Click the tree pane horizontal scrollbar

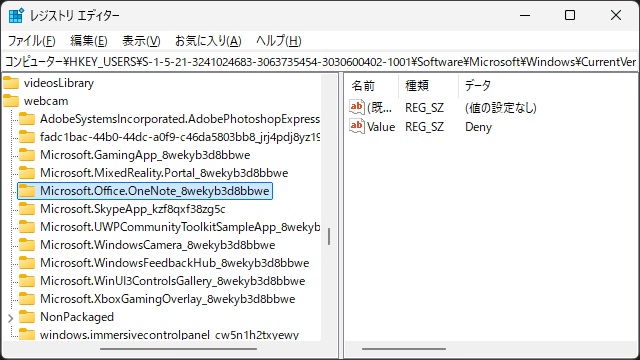click(x=178, y=349)
